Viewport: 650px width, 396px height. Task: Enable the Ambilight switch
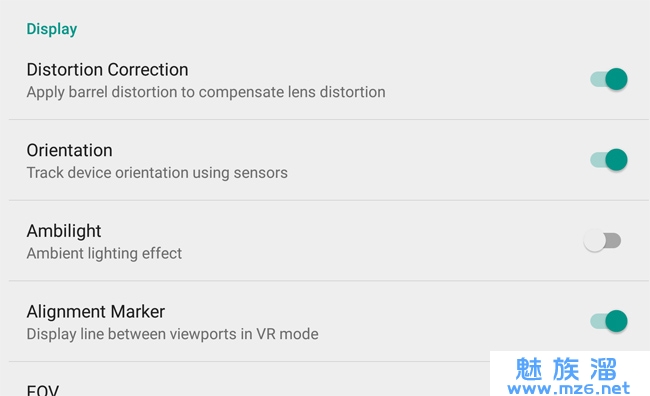point(602,241)
